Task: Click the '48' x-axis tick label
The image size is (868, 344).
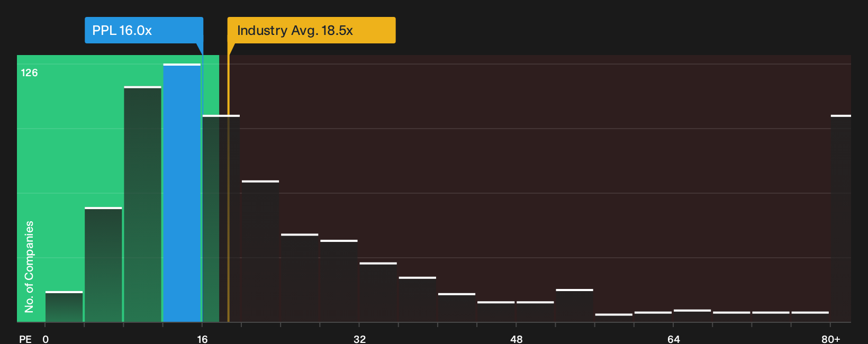Action: pos(517,339)
